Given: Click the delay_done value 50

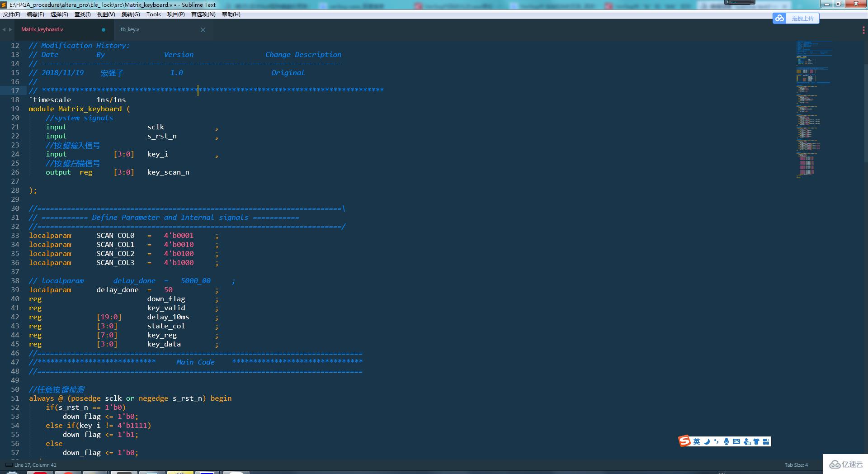Looking at the screenshot, I should [x=168, y=289].
